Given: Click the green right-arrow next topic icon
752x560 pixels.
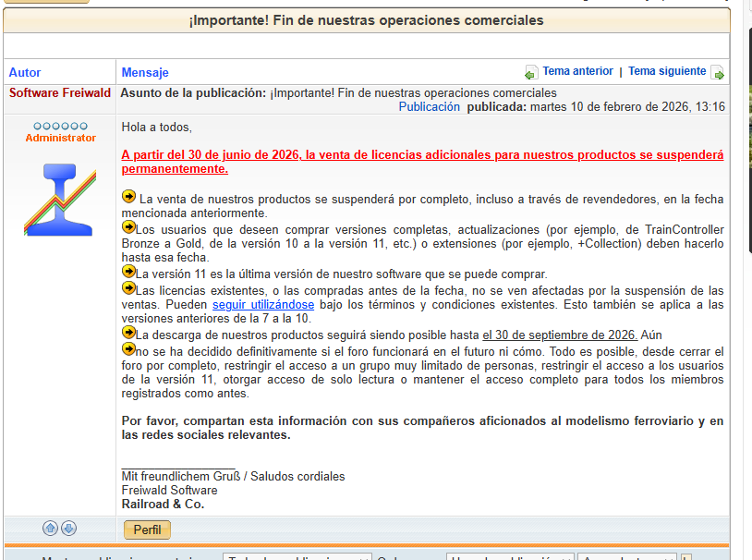Looking at the screenshot, I should coord(718,73).
